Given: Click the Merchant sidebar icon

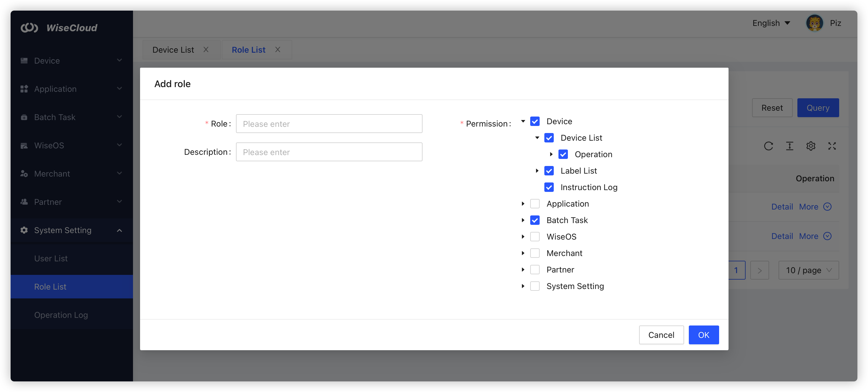Looking at the screenshot, I should click(x=24, y=174).
